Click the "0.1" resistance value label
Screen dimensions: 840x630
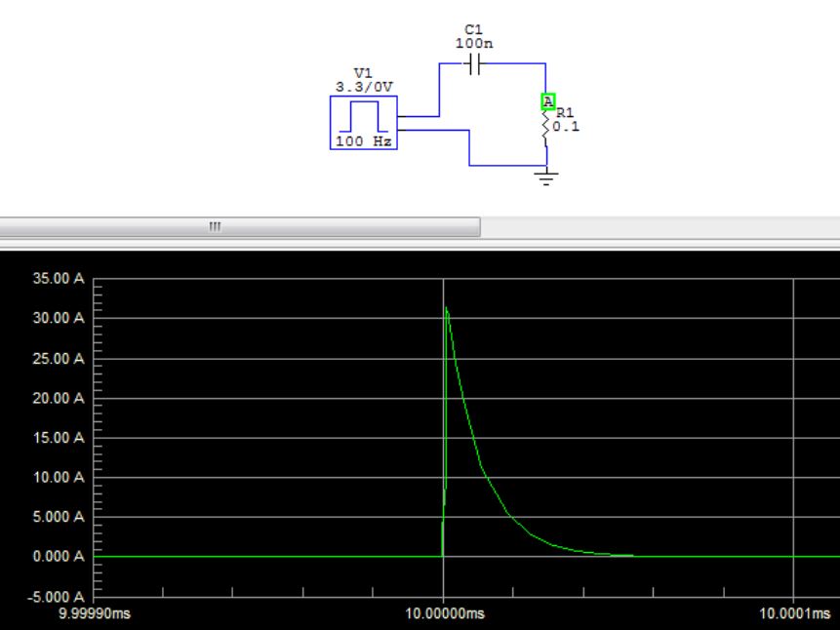564,124
